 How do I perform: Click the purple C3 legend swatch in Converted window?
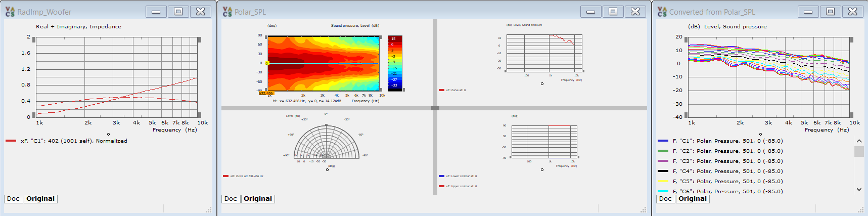[x=663, y=161]
